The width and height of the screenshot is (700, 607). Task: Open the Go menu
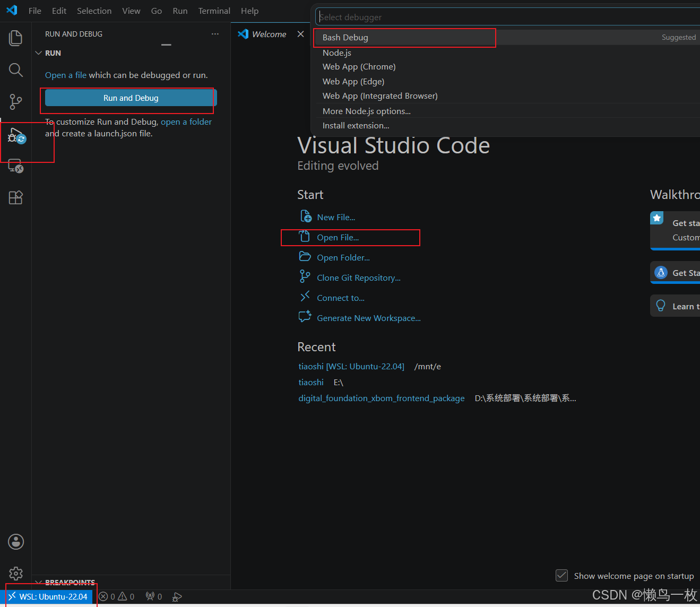[157, 11]
